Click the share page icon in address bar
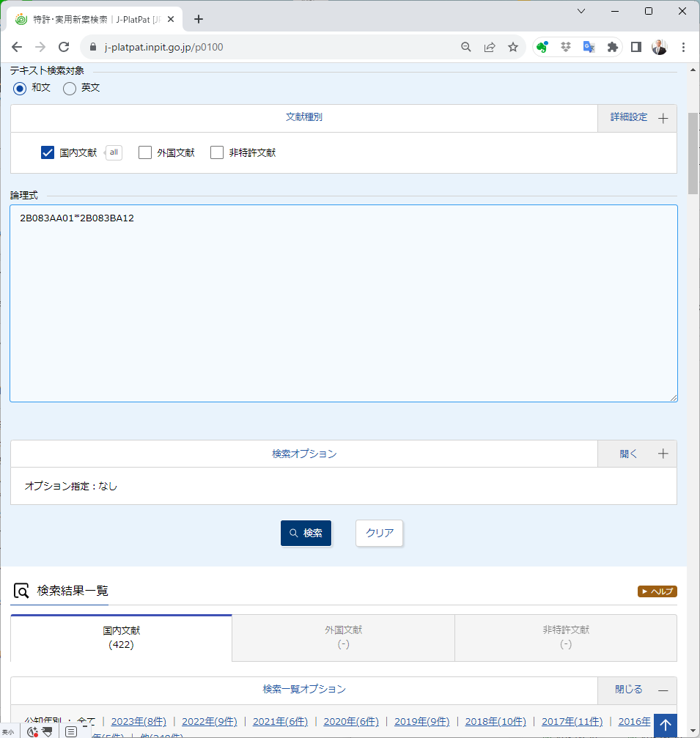 pos(490,47)
